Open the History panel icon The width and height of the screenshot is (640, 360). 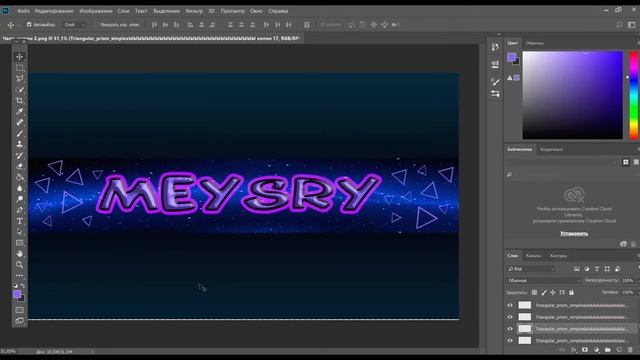click(495, 47)
